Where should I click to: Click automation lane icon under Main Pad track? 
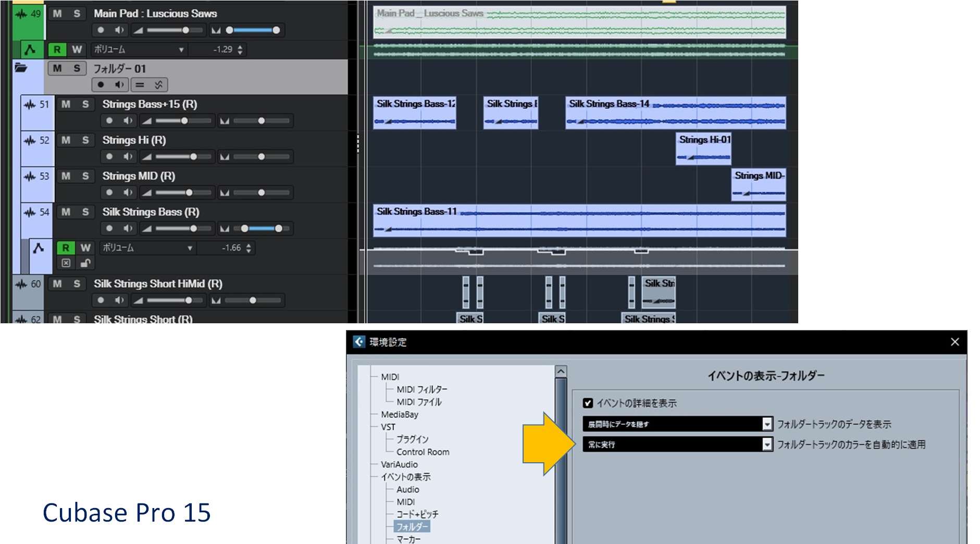30,49
